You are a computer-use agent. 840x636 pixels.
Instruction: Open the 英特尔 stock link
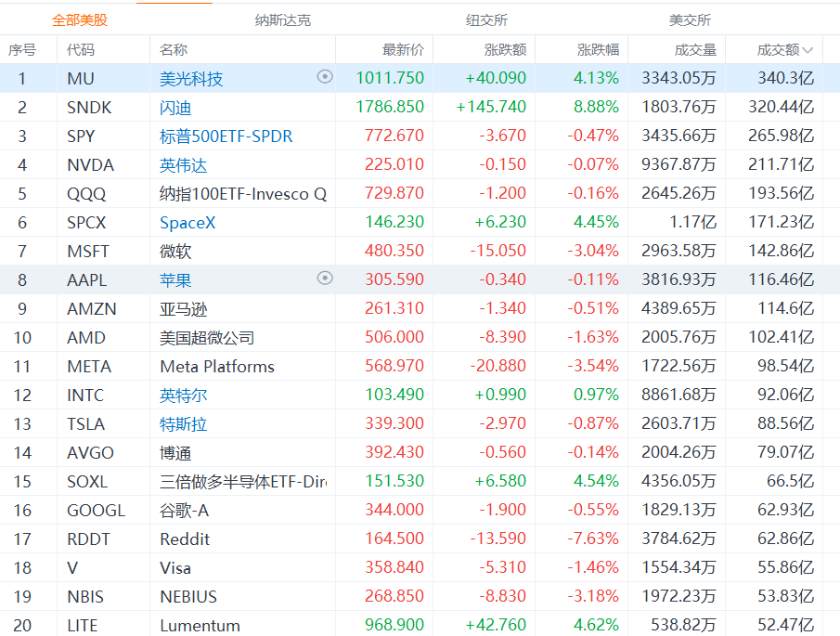pos(183,395)
